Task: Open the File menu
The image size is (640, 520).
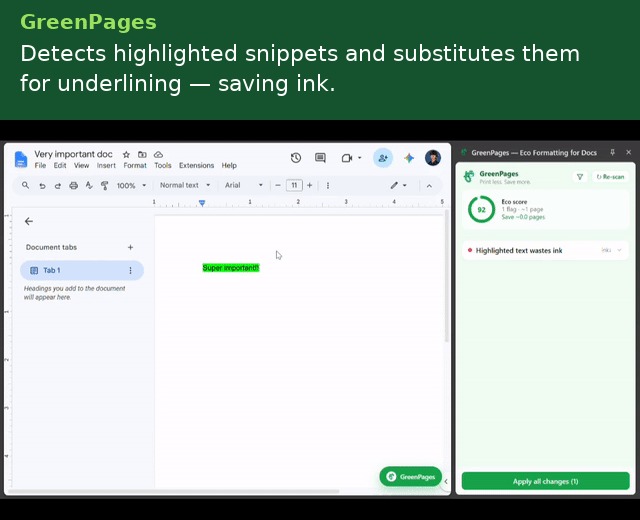Action: [40, 166]
